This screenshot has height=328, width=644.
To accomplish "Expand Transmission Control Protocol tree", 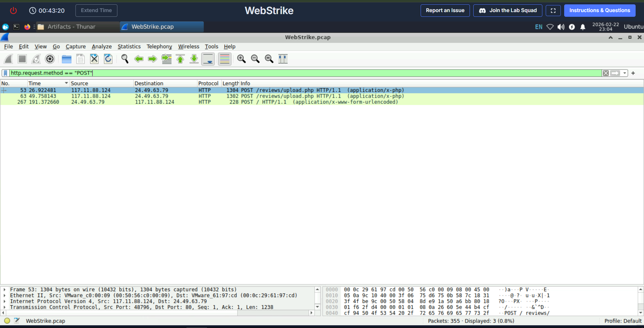I will click(4, 307).
